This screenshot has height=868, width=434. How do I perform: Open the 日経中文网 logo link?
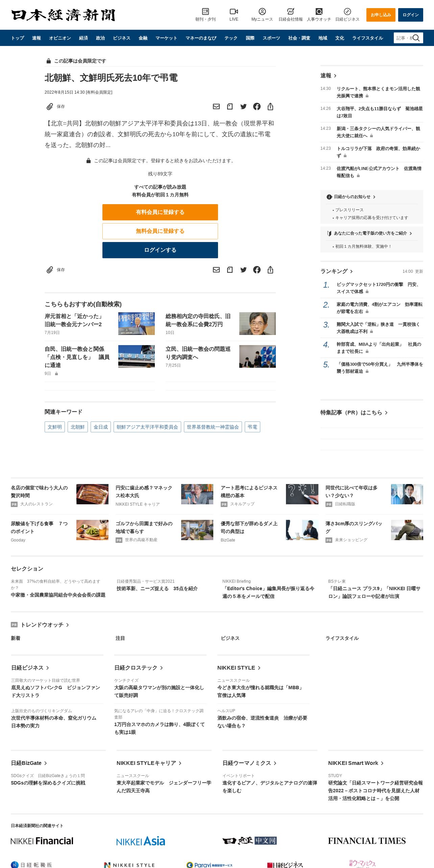[249, 841]
